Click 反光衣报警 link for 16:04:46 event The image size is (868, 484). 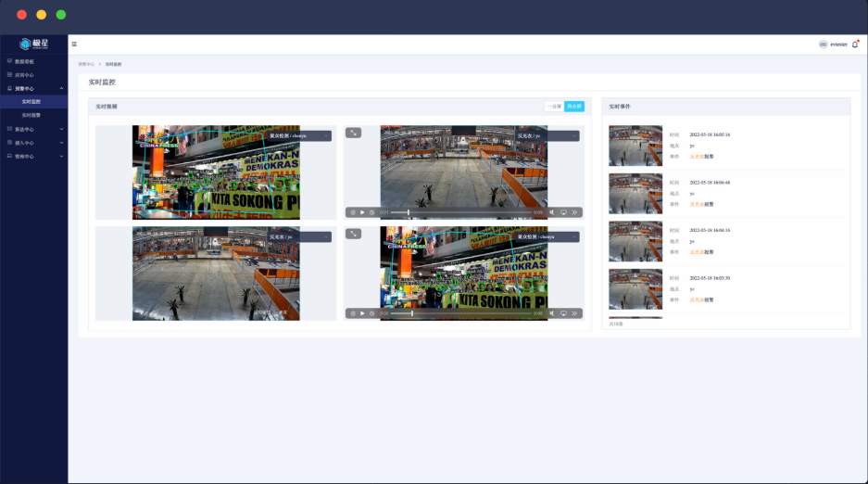[701, 204]
